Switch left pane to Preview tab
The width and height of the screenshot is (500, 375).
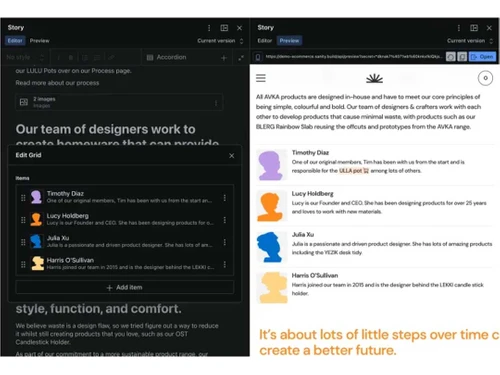tap(39, 41)
